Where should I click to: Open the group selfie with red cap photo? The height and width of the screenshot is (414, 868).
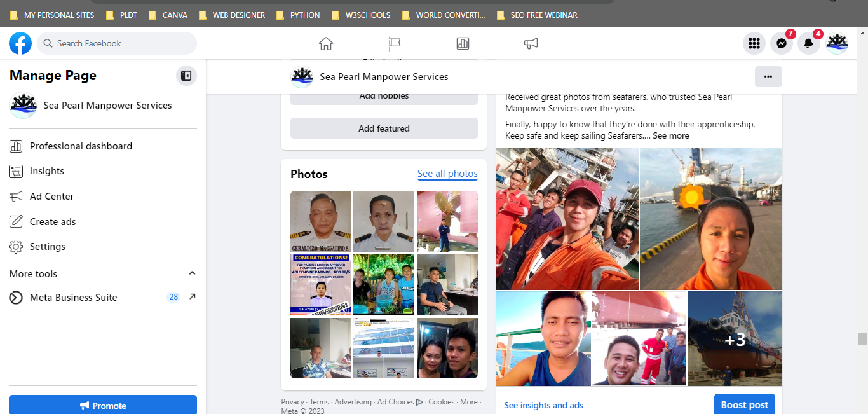pos(567,219)
